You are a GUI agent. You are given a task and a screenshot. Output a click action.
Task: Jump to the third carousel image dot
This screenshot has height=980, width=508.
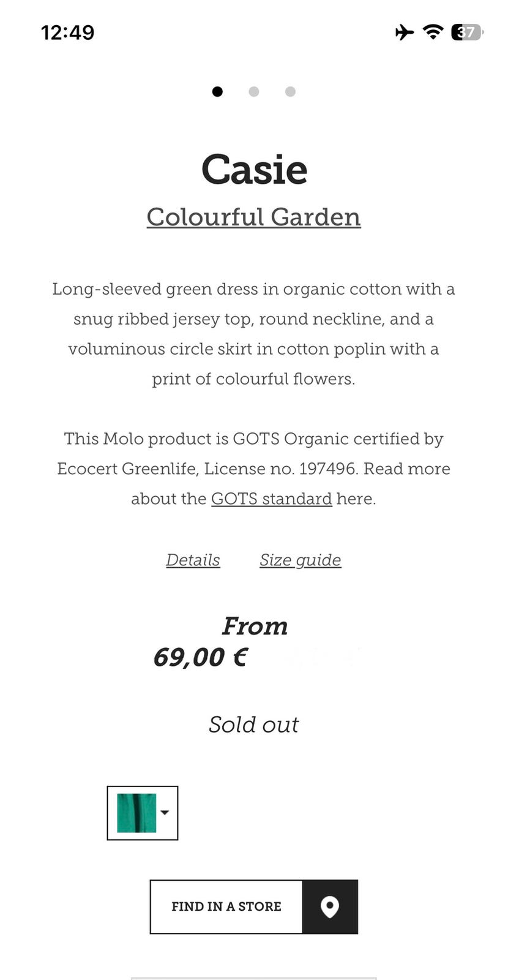click(x=290, y=92)
